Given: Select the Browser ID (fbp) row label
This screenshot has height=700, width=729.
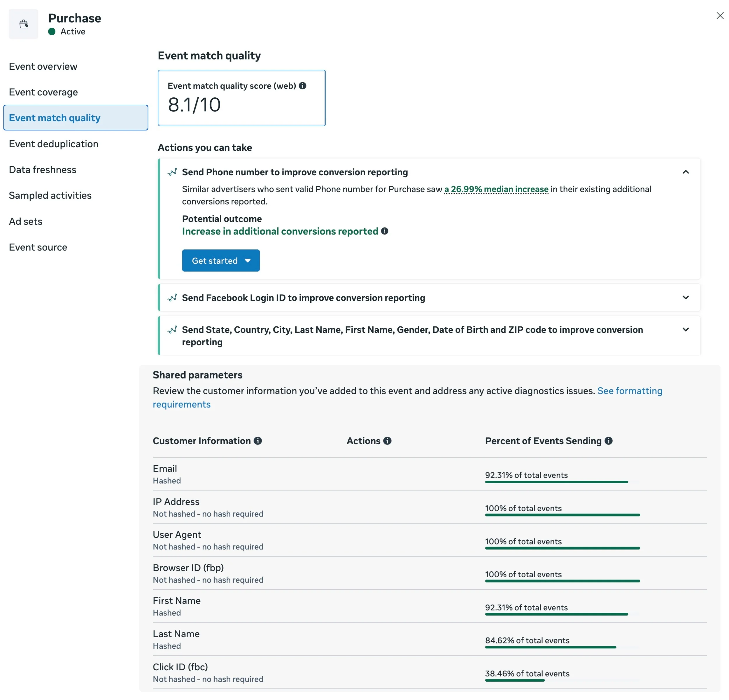Looking at the screenshot, I should (188, 568).
